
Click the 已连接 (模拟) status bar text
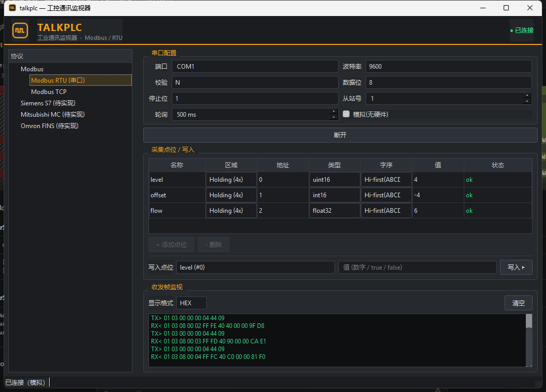coord(25,383)
